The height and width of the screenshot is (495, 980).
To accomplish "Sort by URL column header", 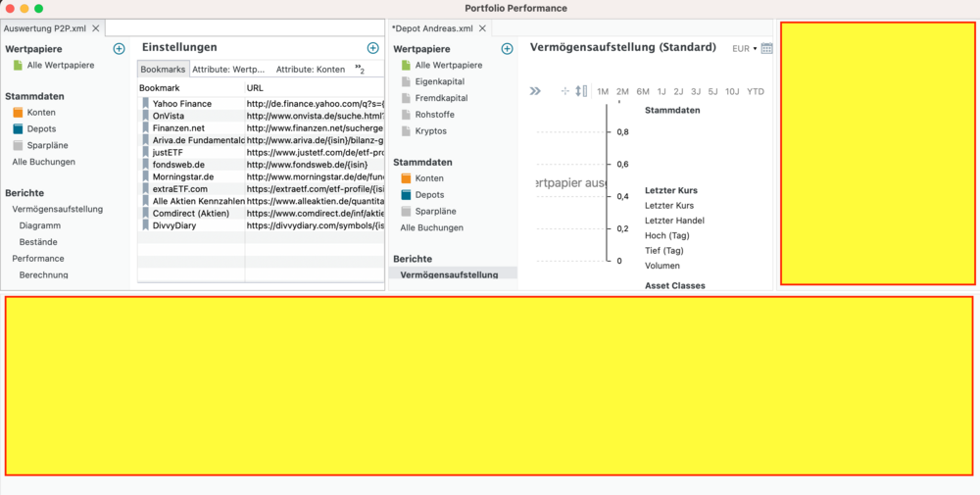I will coord(315,88).
